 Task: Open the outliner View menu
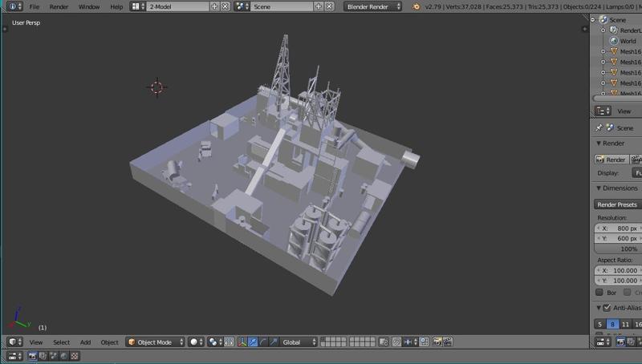[x=624, y=111]
